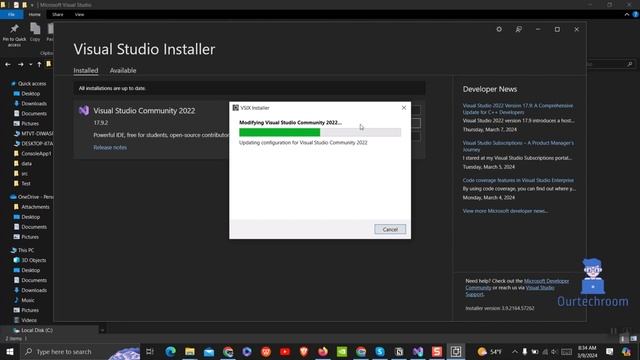This screenshot has width=640, height=360.
Task: Open Code coverage features news link
Action: (x=518, y=180)
